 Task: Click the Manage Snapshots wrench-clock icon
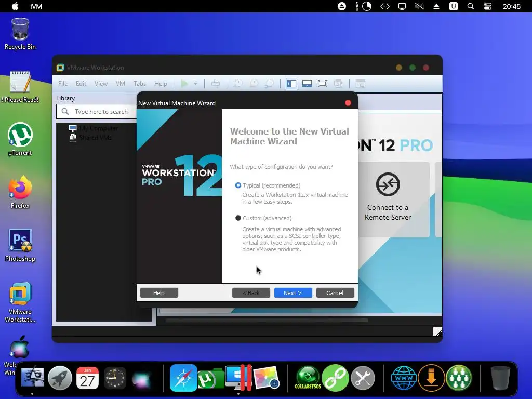tap(270, 84)
